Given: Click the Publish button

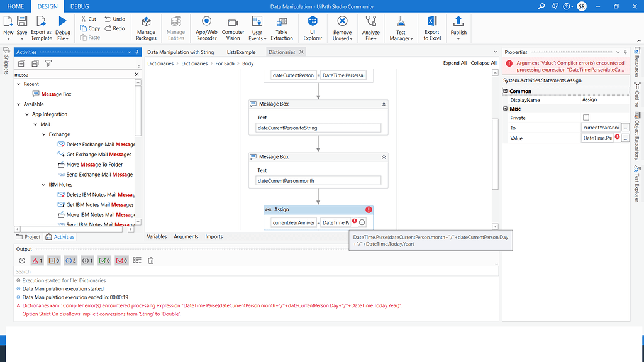Looking at the screenshot, I should tap(458, 26).
